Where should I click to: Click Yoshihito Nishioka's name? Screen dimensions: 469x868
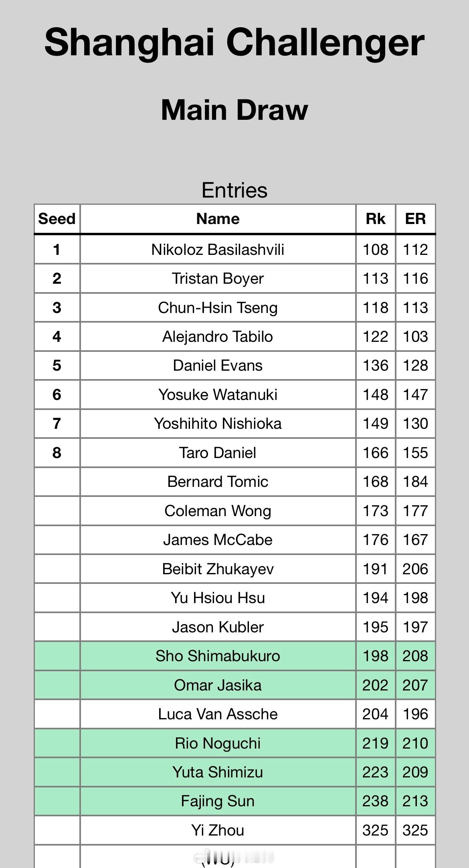pos(218,424)
